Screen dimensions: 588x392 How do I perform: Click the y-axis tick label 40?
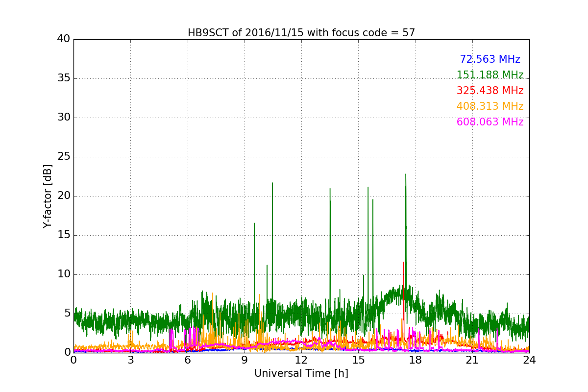tap(63, 39)
